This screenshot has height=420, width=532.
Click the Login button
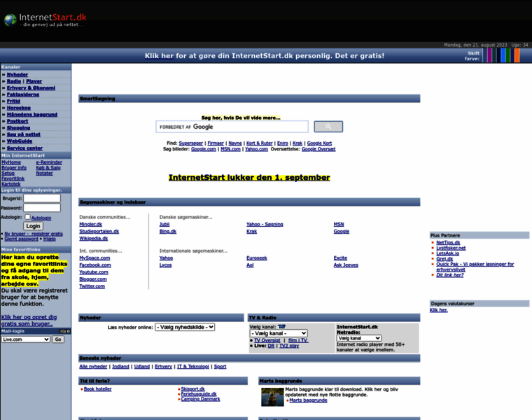(x=33, y=226)
